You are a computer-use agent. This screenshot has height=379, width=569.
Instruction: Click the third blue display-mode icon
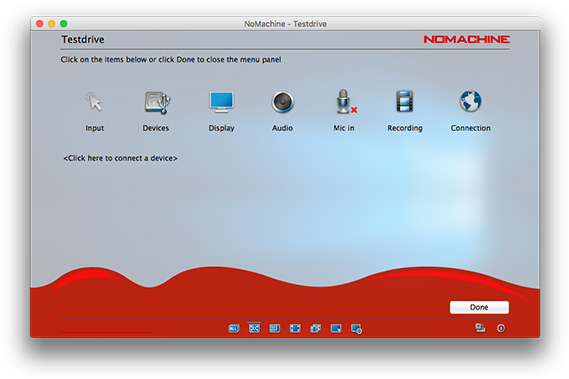tap(274, 328)
